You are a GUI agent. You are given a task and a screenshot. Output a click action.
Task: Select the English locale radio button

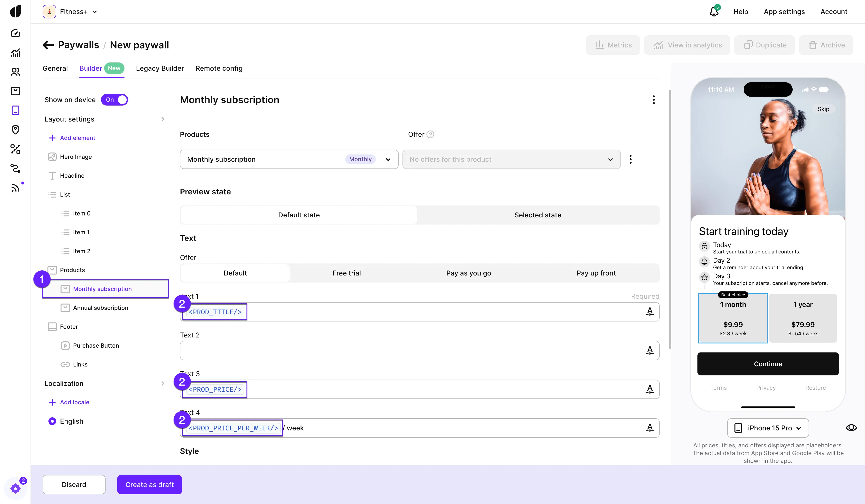point(52,421)
